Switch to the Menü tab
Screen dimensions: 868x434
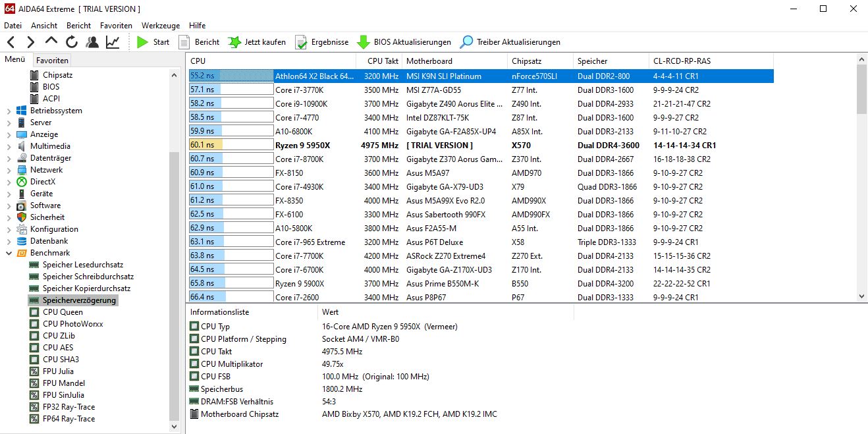[15, 59]
